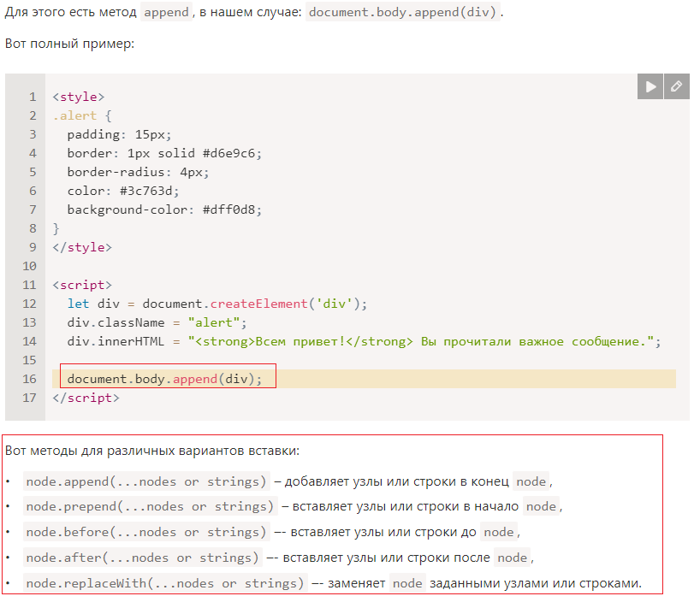Click 'node.replaceWith(...nodes or strings)' in the list
Screen dimensions: 700x602
pyautogui.click(x=166, y=583)
